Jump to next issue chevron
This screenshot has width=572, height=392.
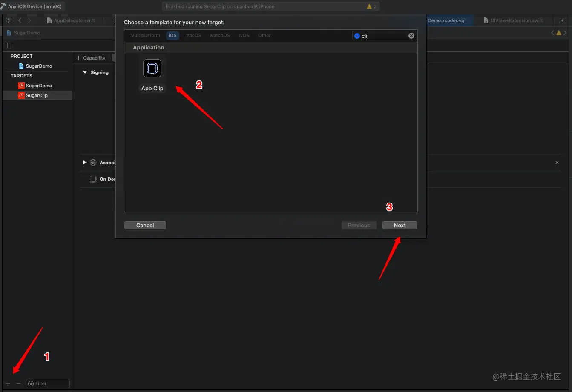(x=565, y=33)
